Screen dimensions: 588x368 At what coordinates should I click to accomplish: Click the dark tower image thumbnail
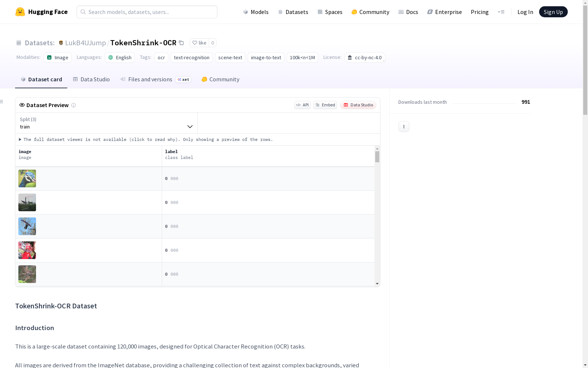(x=27, y=202)
